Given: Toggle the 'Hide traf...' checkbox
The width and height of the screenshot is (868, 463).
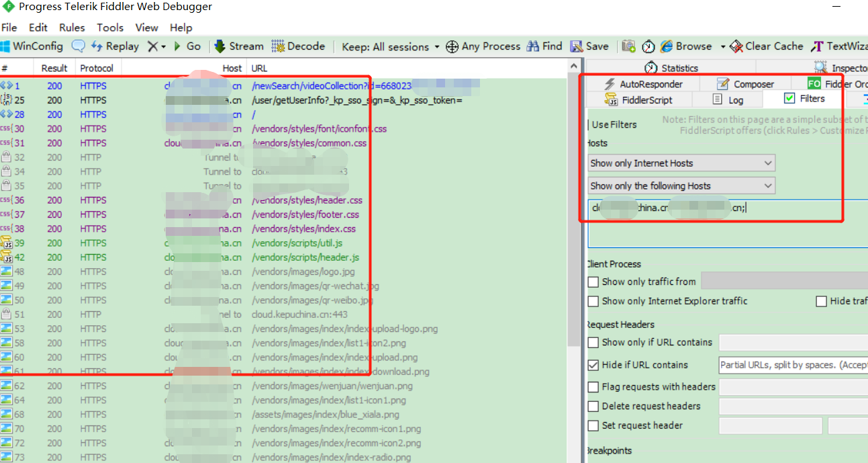Looking at the screenshot, I should tap(822, 301).
